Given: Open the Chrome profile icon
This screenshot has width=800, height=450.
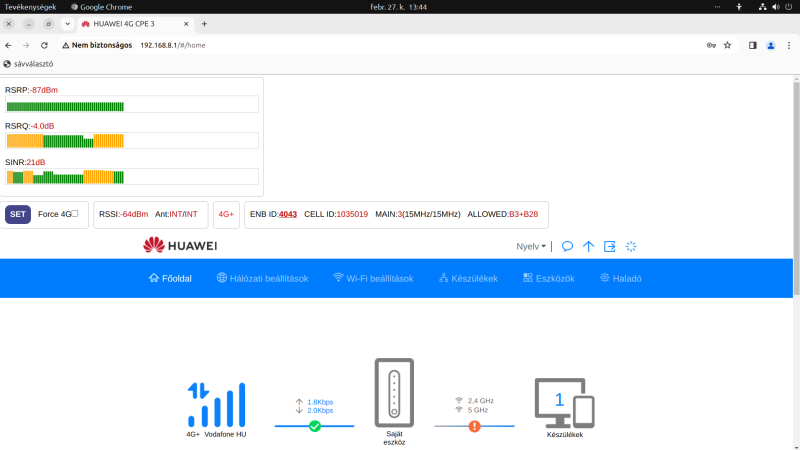Looking at the screenshot, I should tap(771, 45).
